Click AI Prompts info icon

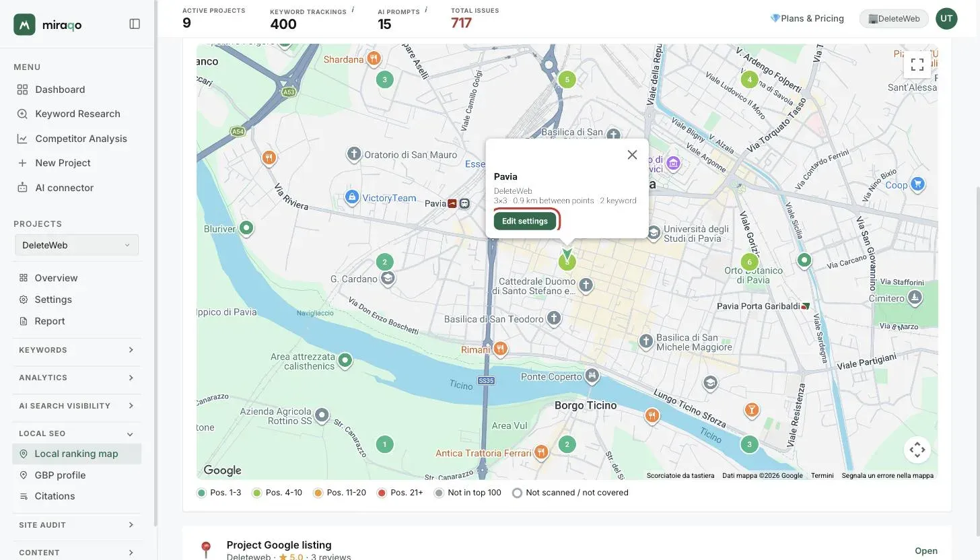tap(426, 10)
